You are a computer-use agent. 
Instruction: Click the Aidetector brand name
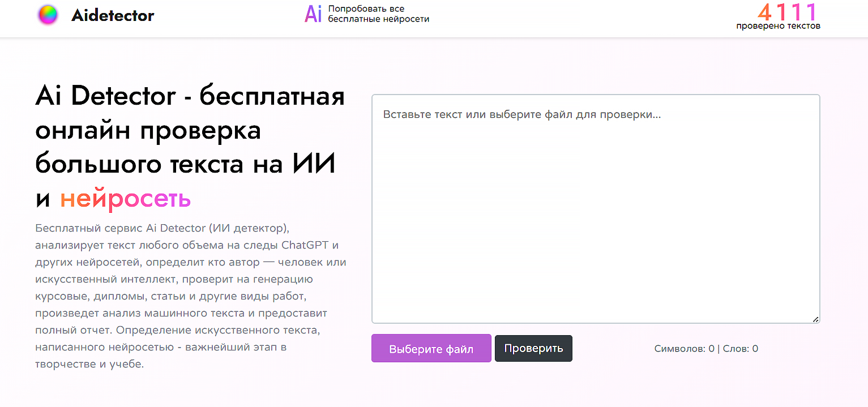tap(113, 15)
